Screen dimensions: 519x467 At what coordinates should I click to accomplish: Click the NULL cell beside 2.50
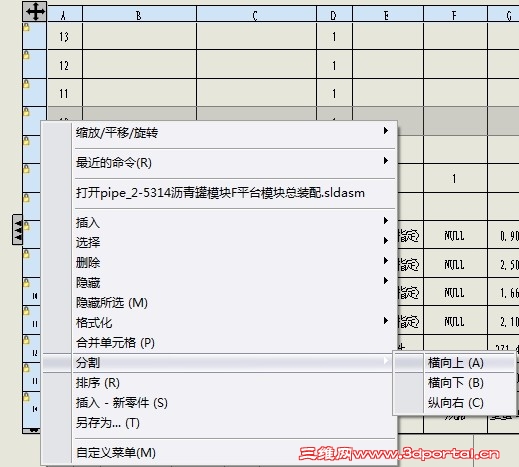click(455, 264)
